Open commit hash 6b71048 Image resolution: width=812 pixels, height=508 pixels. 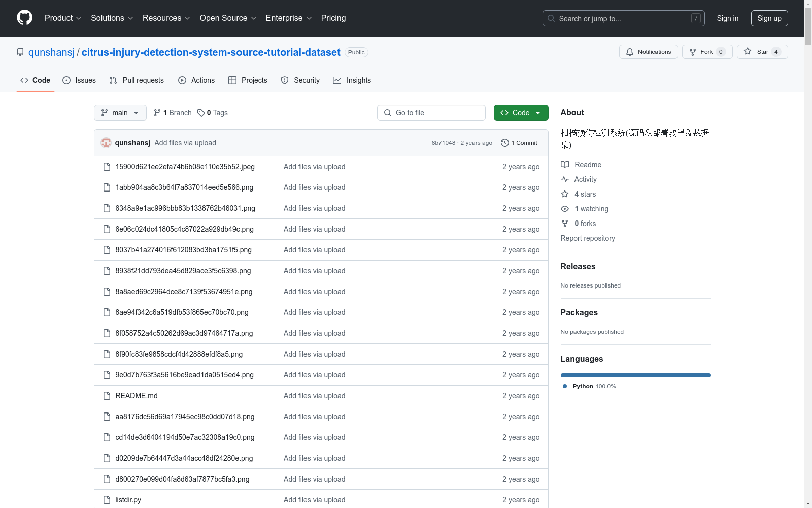(444, 143)
